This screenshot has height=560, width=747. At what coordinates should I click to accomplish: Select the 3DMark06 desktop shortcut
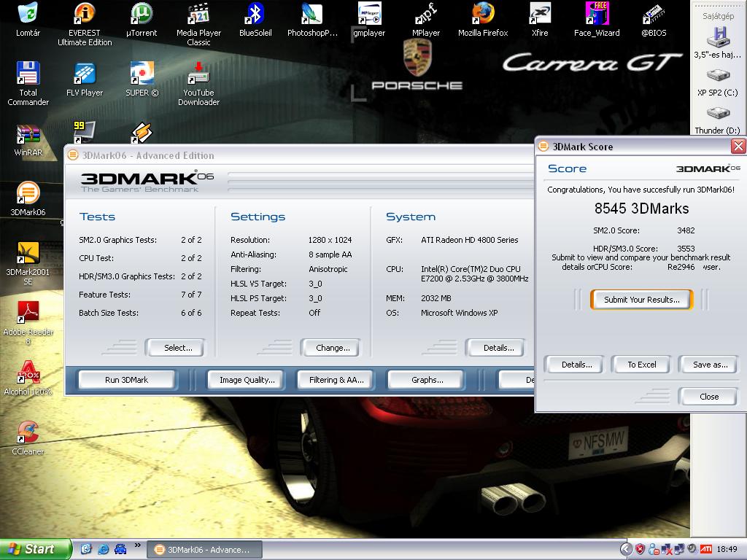point(28,199)
